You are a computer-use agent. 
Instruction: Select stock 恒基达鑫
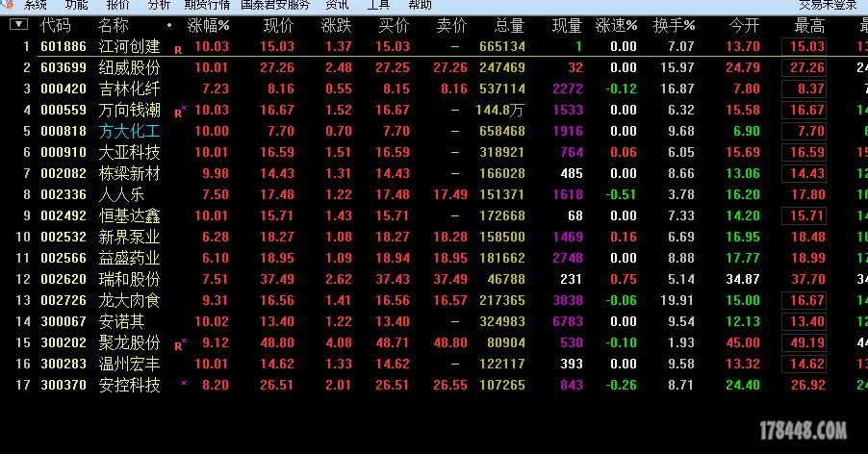[x=130, y=215]
